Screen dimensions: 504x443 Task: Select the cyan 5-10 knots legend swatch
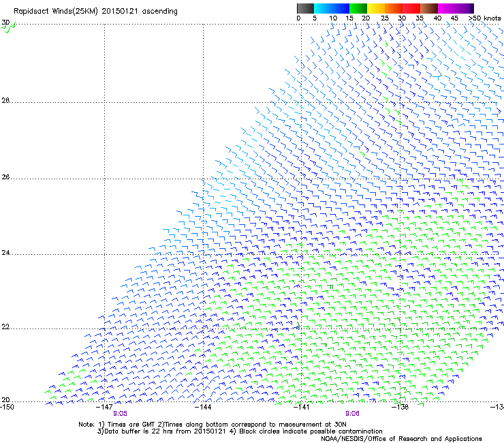tap(322, 8)
